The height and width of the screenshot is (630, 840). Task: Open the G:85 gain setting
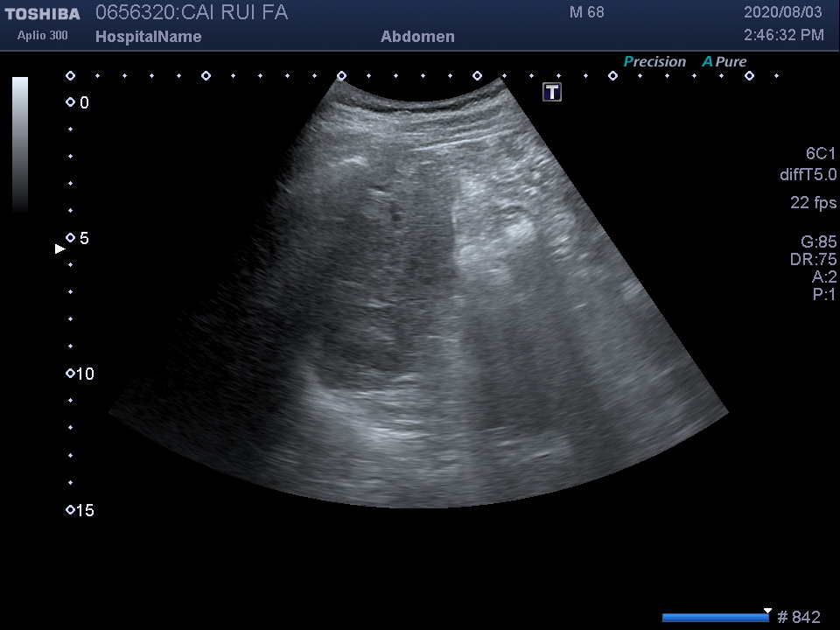click(x=818, y=242)
